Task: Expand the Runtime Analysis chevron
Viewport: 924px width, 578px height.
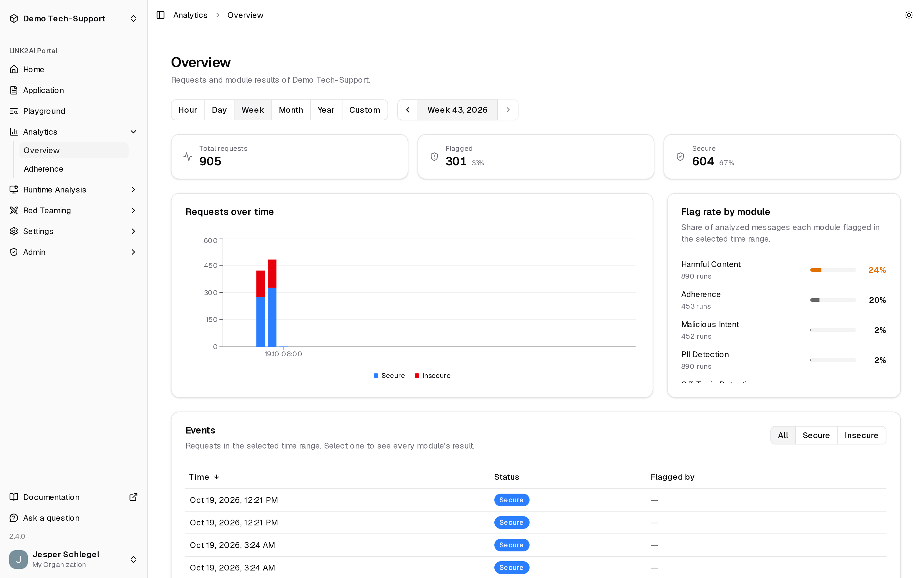Action: [133, 190]
